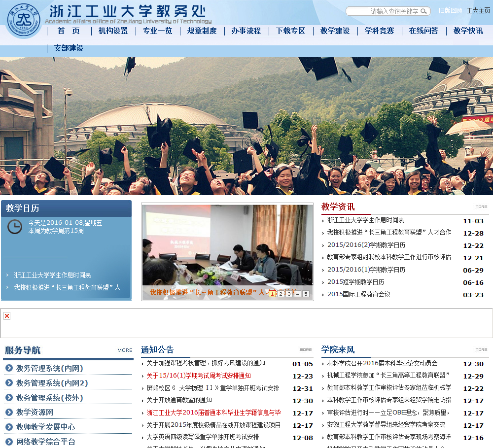Click arrow icon beside 教师教学发展中心
Screen dimensions: 493x448
tap(9, 427)
